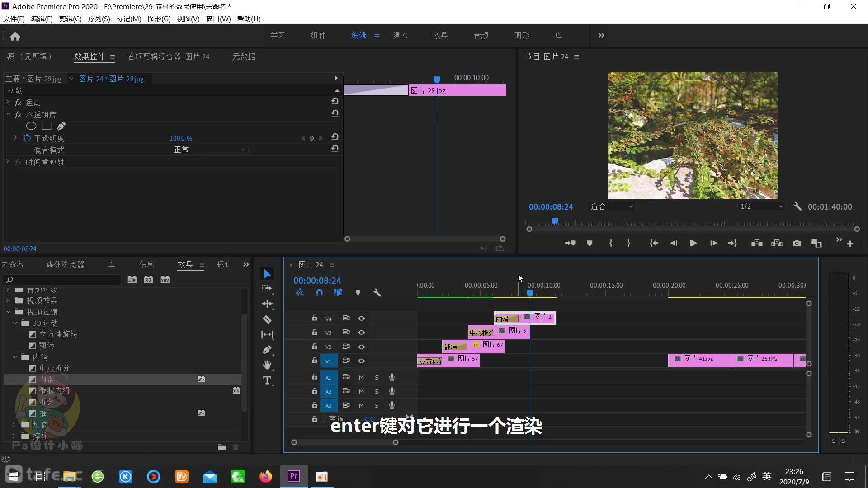Select free draw bezier mask pen
Viewport: 868px width, 488px height.
[61, 126]
